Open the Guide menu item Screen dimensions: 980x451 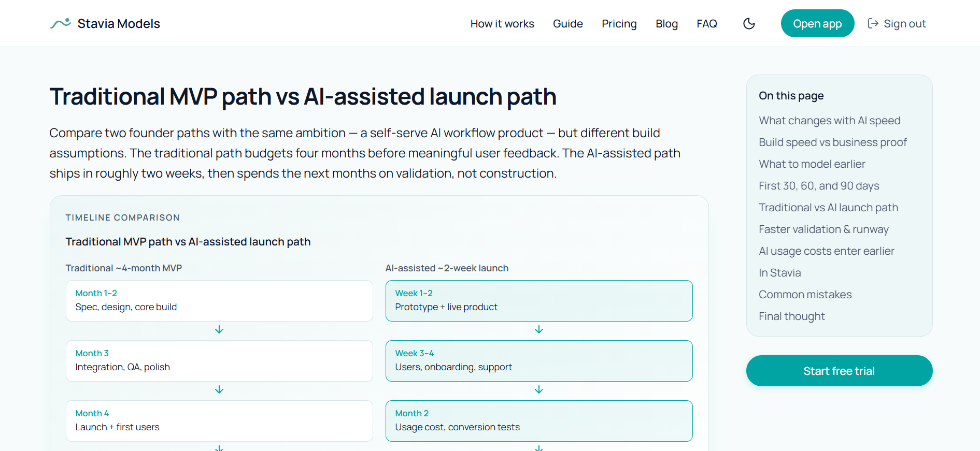[x=568, y=24]
